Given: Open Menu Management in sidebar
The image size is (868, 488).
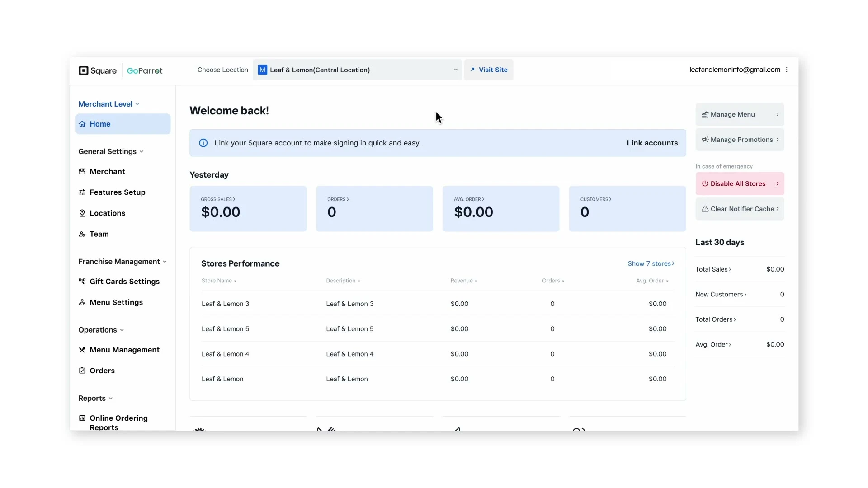Looking at the screenshot, I should [124, 350].
